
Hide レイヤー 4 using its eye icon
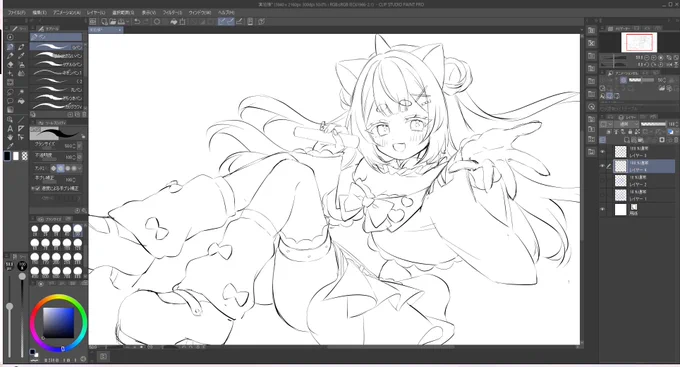[602, 166]
